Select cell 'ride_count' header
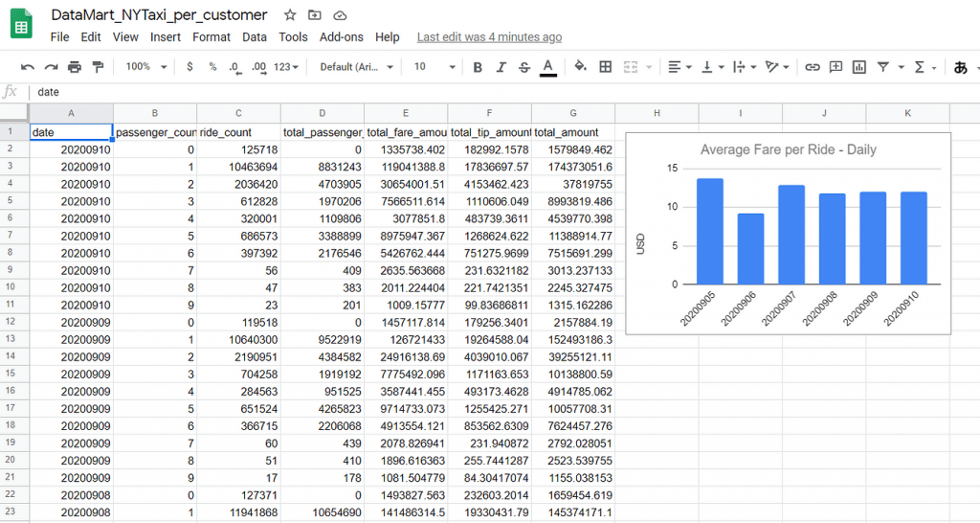Screen dimensions: 980x523 [238, 132]
